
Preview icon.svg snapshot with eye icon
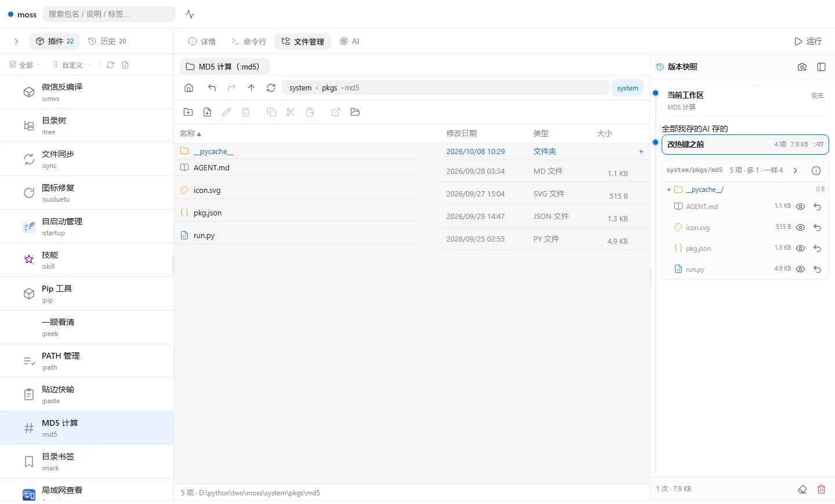point(800,228)
